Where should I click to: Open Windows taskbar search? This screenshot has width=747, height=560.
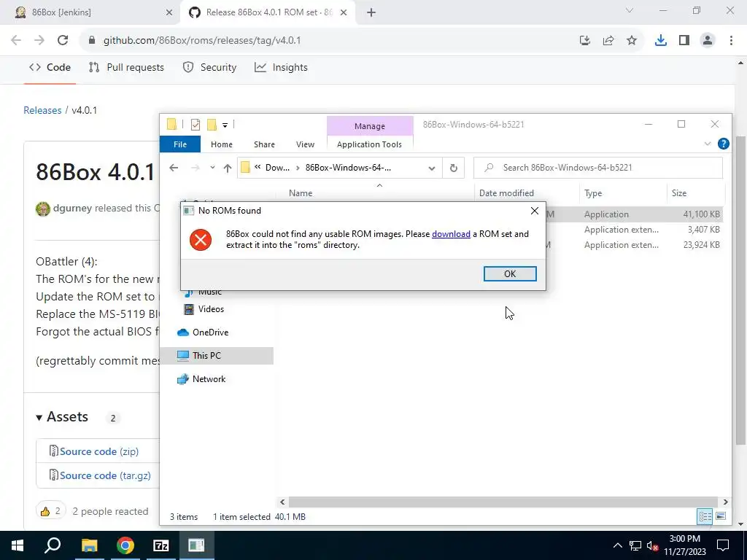click(x=53, y=545)
